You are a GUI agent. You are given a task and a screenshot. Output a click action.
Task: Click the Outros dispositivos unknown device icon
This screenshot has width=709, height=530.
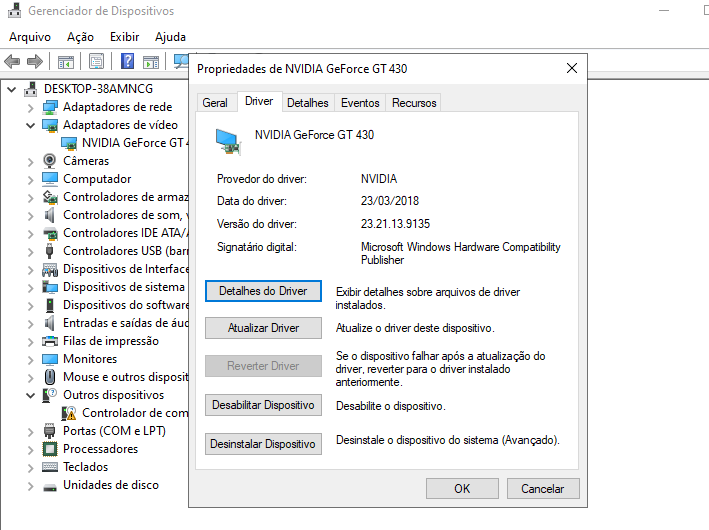pyautogui.click(x=50, y=395)
